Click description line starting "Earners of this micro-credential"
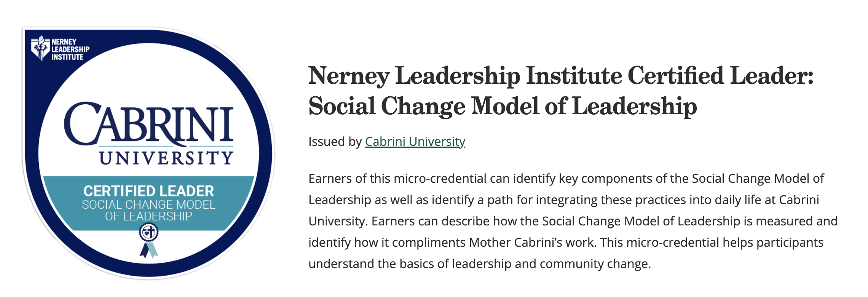This screenshot has height=297, width=868. click(x=566, y=179)
